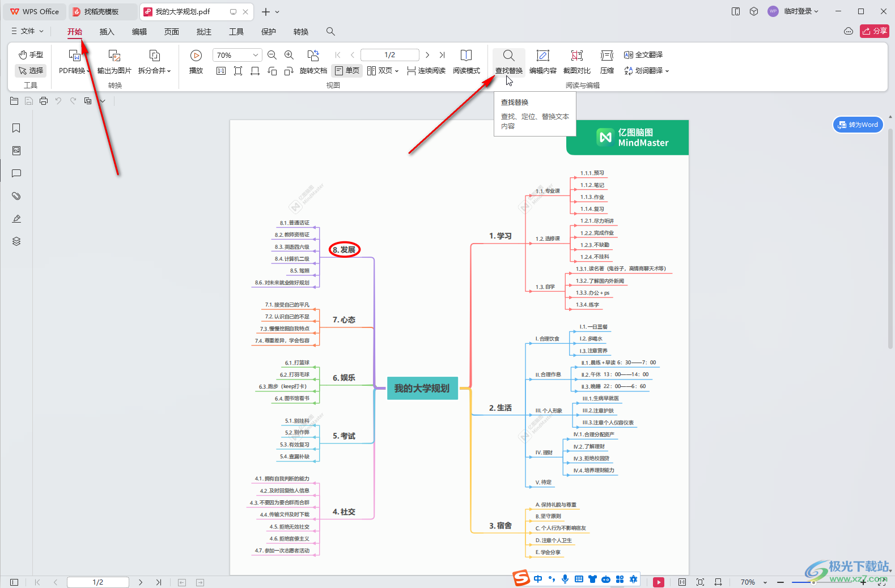Click the Export as Image button
Image resolution: width=895 pixels, height=588 pixels.
pos(114,62)
